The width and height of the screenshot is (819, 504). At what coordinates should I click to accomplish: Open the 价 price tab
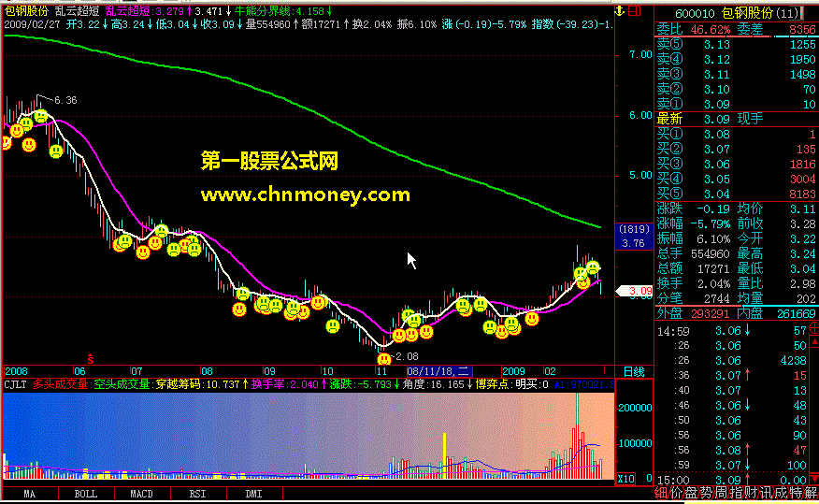point(676,493)
